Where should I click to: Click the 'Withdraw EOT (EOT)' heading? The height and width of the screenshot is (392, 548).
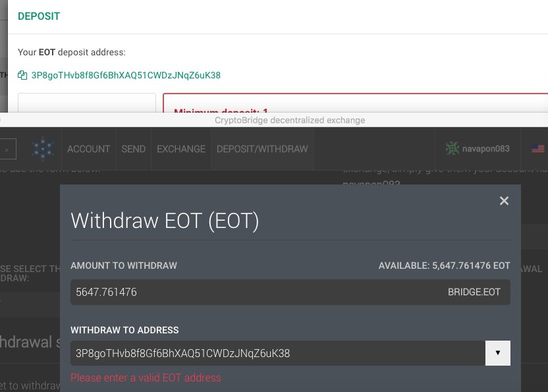(165, 221)
